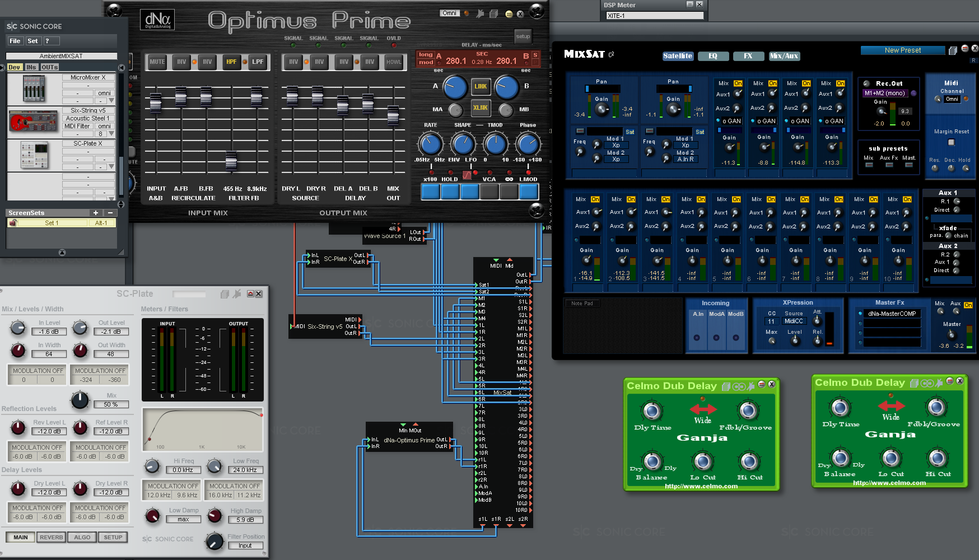Click the 455 Hz filter fader handle
The width and height of the screenshot is (979, 560).
pos(231,162)
